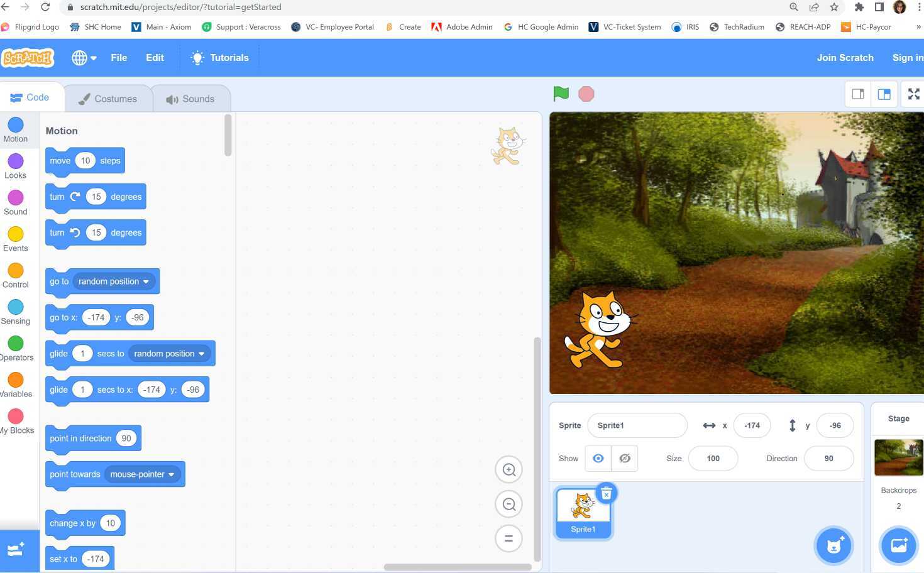
Task: Switch to large stage layout
Action: (x=884, y=94)
